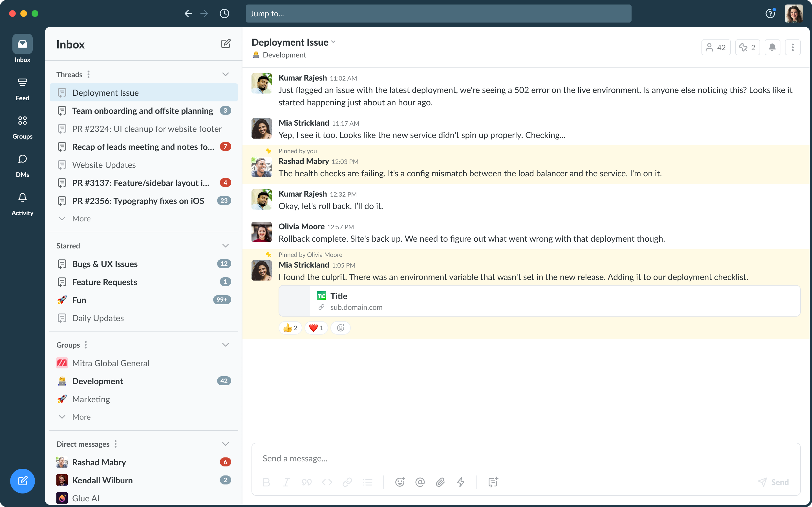The image size is (812, 507).
Task: Open the Bugs & UX Issues thread
Action: (105, 264)
